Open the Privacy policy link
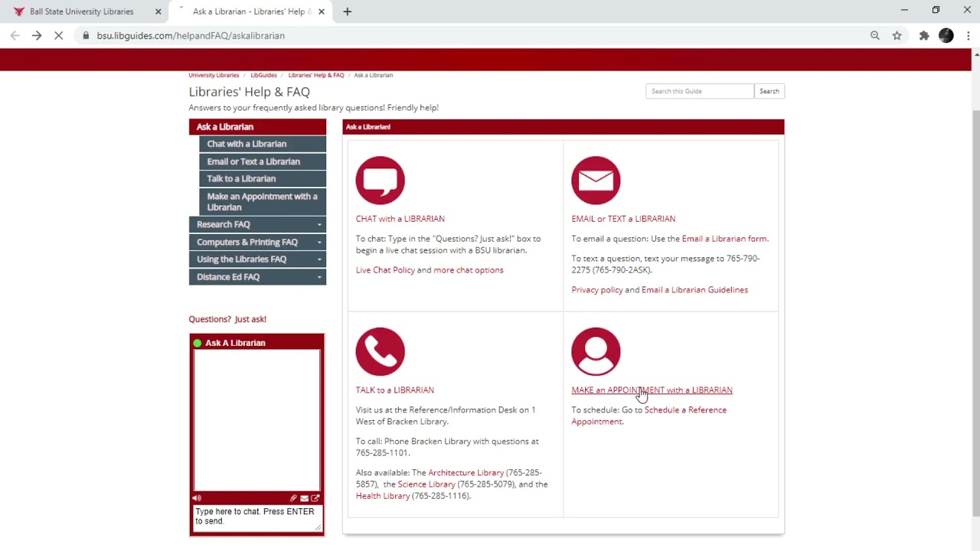This screenshot has height=551, width=980. pos(596,290)
